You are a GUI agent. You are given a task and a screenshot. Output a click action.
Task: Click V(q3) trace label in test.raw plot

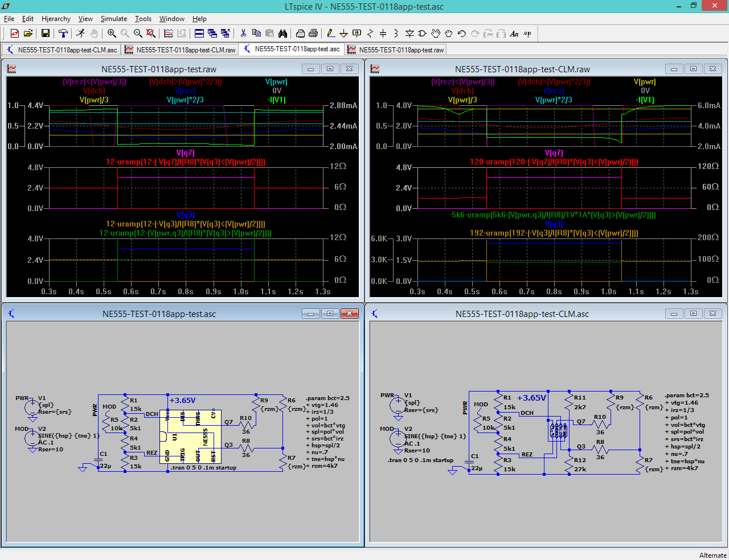pos(186,215)
